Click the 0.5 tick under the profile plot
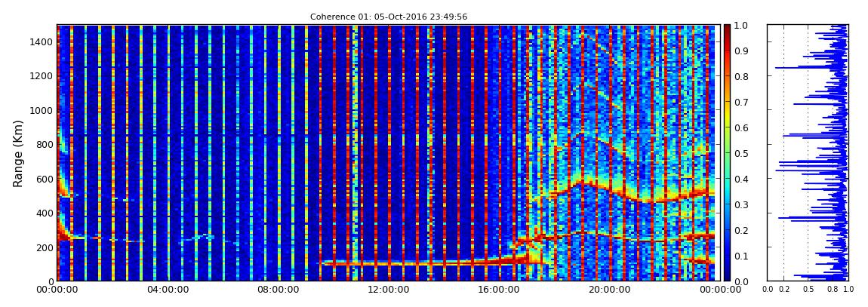 coord(808,289)
